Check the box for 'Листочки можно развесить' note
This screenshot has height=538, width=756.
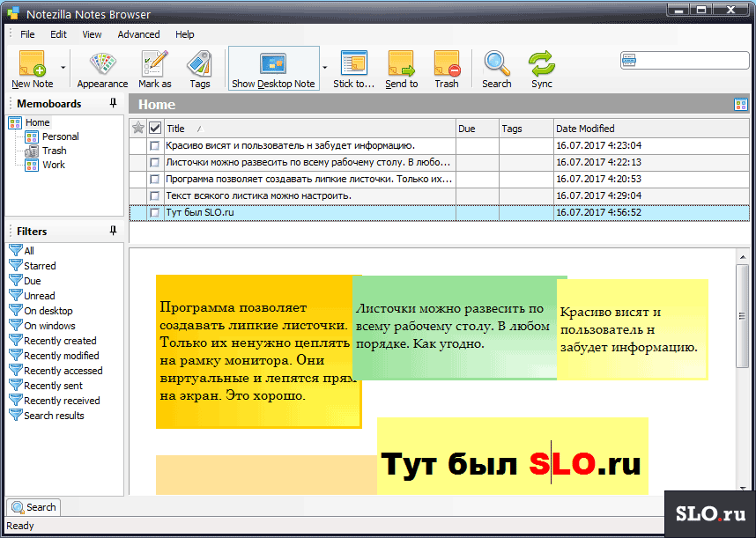click(155, 162)
